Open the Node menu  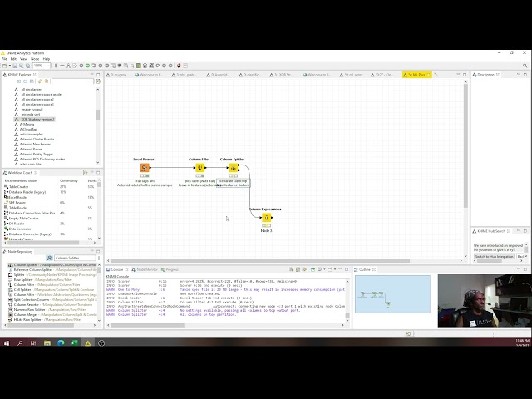[34, 59]
